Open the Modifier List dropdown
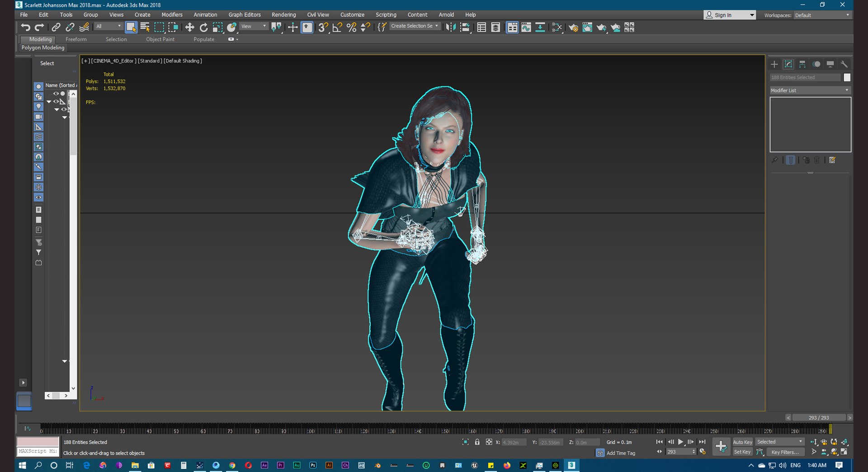Viewport: 868px width, 472px height. pos(810,90)
